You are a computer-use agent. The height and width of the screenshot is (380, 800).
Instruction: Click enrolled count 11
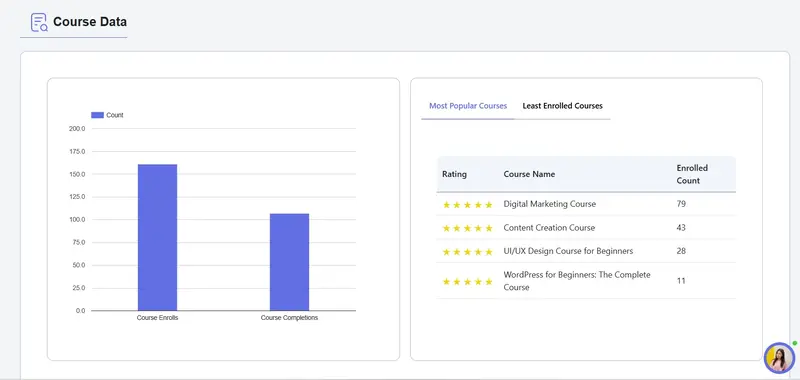[681, 281]
